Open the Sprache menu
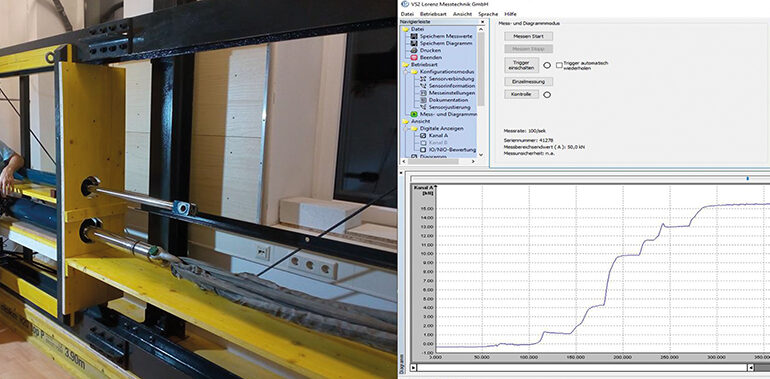The image size is (770, 379). (x=489, y=14)
